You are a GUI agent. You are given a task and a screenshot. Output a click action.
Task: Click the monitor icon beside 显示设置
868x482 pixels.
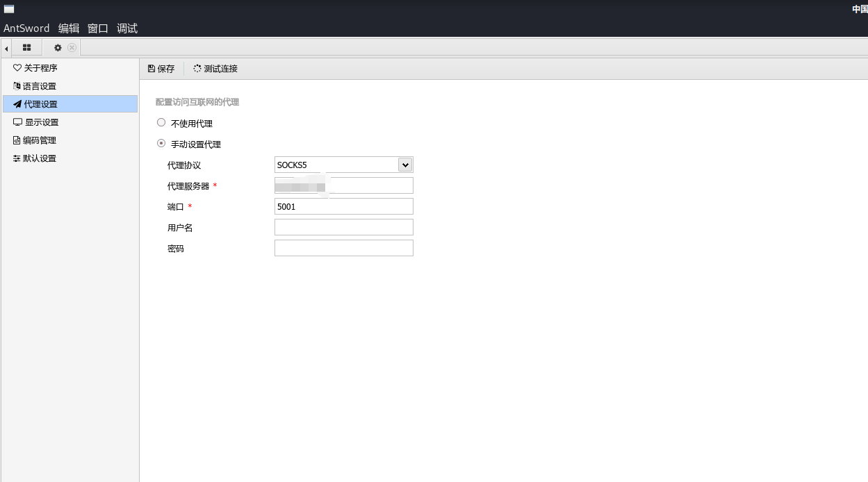17,122
